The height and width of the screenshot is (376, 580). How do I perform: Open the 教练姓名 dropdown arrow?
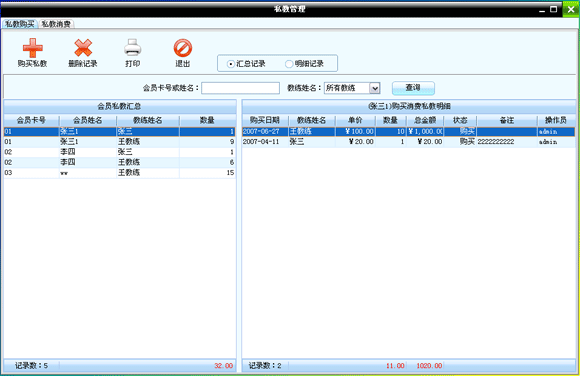pyautogui.click(x=375, y=88)
